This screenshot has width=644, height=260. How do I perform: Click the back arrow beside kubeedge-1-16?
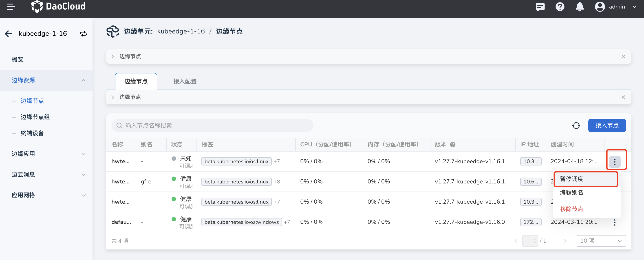tap(9, 33)
